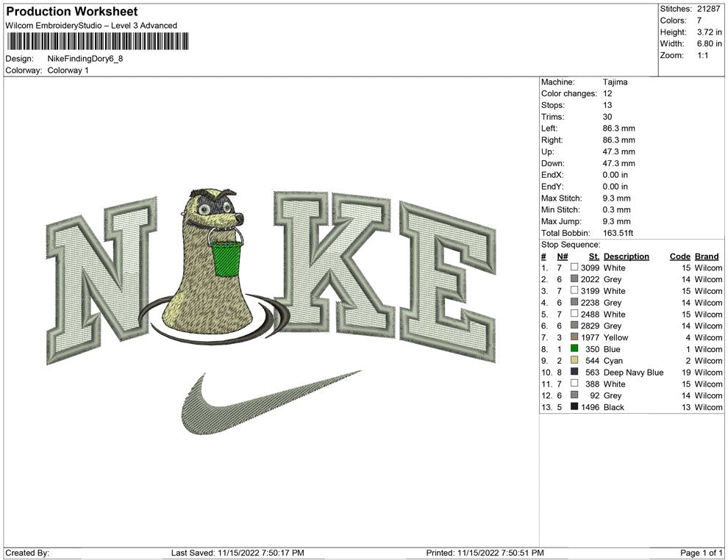Click the stitch count 2238 in stop sequence
728x560 pixels.
point(590,303)
